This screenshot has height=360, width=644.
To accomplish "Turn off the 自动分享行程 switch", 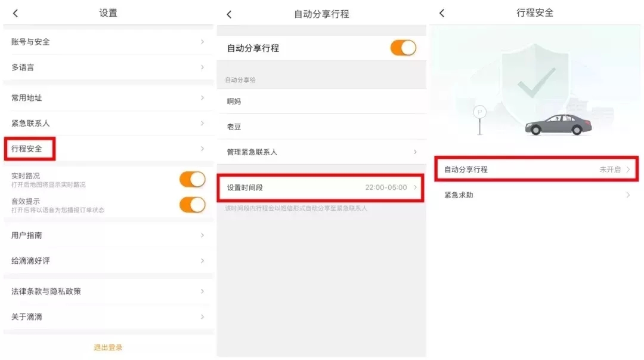I will pyautogui.click(x=403, y=48).
